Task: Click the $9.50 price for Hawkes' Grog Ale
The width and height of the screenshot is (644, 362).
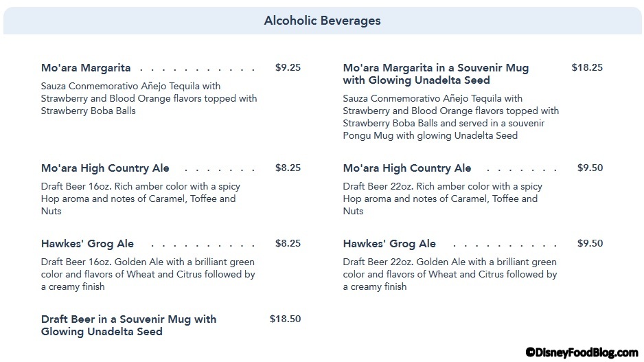Action: (590, 243)
